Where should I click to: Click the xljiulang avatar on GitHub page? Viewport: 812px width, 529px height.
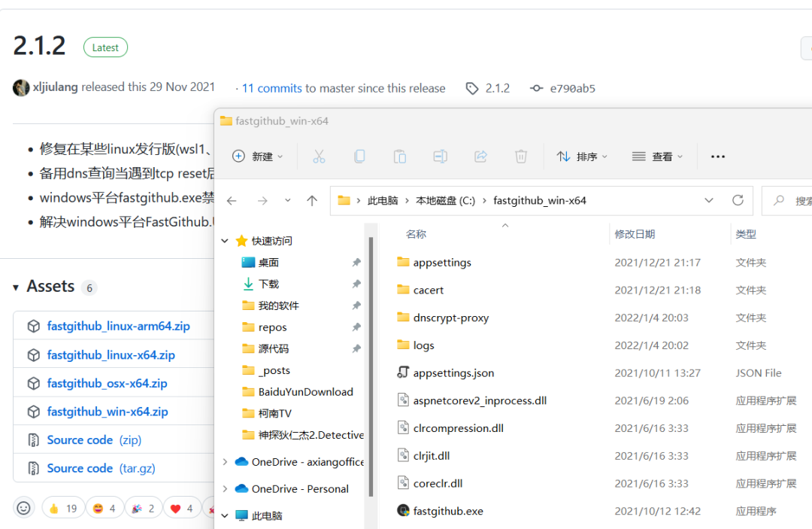pyautogui.click(x=21, y=87)
